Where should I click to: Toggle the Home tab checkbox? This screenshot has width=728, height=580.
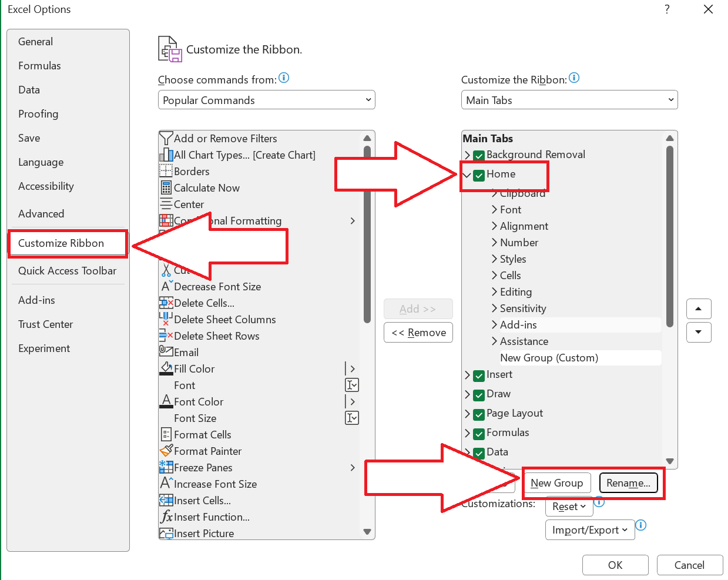(479, 175)
